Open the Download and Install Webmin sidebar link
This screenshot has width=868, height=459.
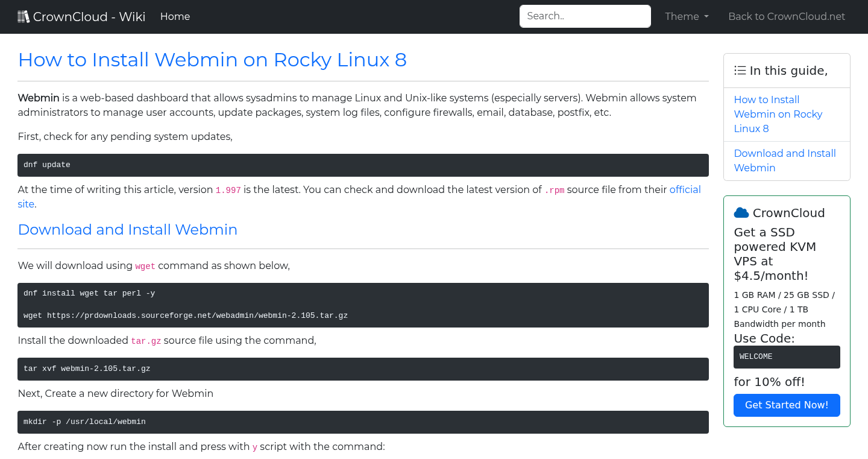pyautogui.click(x=785, y=160)
